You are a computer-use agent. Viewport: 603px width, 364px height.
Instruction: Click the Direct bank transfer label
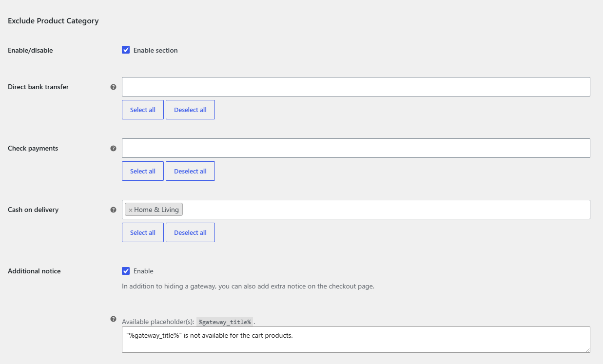39,87
